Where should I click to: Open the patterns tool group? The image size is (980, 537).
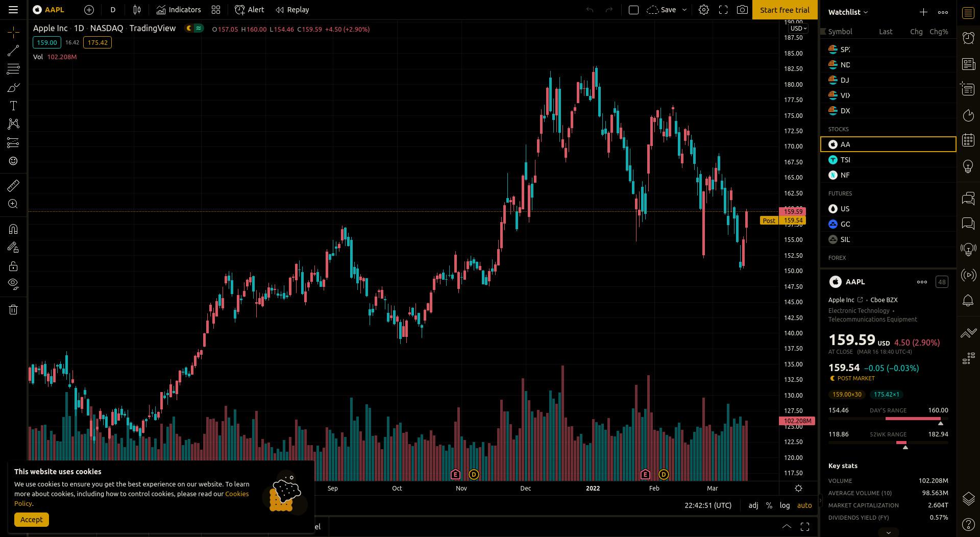13,124
